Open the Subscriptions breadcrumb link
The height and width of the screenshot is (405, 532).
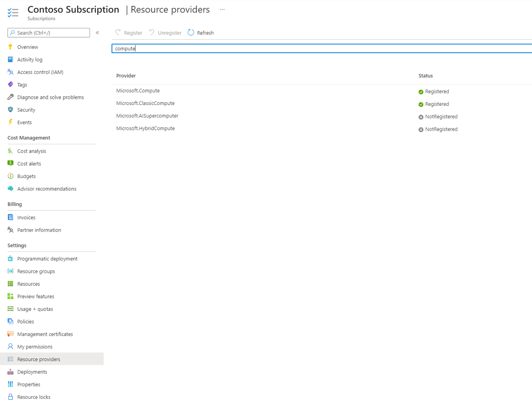tap(41, 18)
